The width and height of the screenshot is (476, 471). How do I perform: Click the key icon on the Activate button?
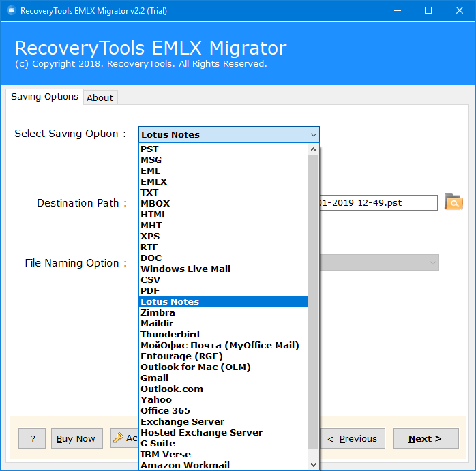click(x=118, y=438)
